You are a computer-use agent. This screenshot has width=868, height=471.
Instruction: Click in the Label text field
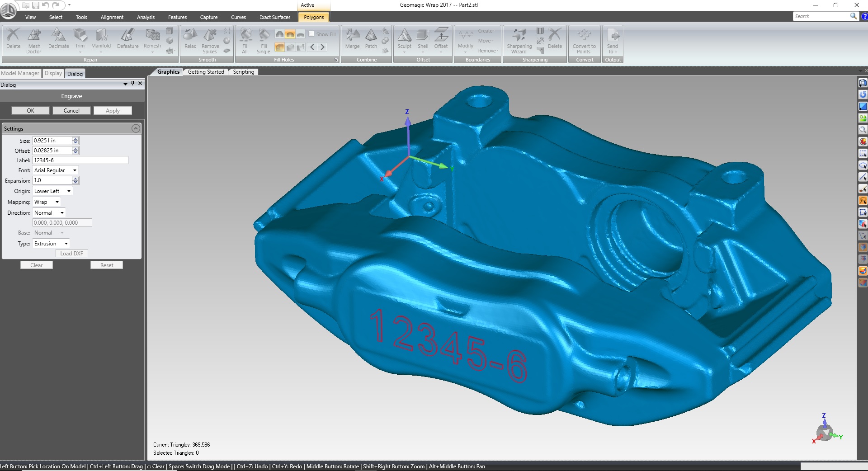[x=80, y=160]
